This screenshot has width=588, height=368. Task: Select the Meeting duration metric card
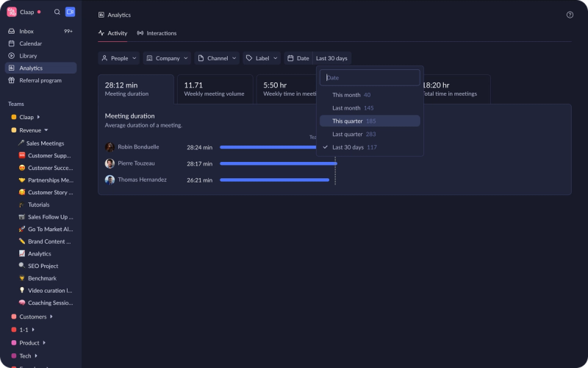(x=136, y=89)
